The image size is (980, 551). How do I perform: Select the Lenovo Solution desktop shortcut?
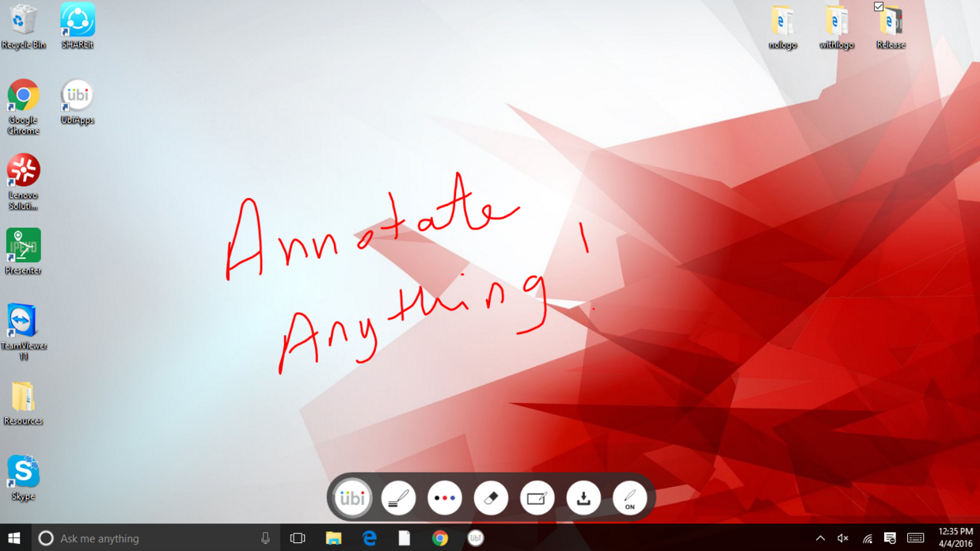pyautogui.click(x=23, y=183)
